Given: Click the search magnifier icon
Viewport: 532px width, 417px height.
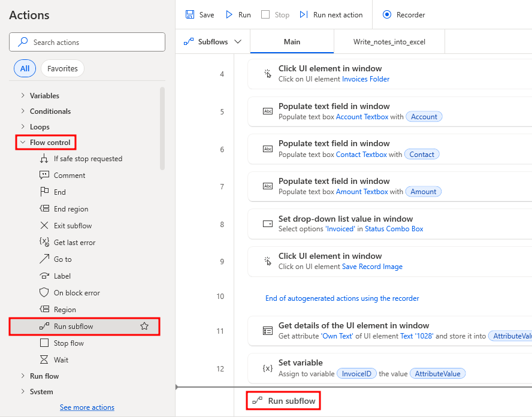Looking at the screenshot, I should (23, 42).
